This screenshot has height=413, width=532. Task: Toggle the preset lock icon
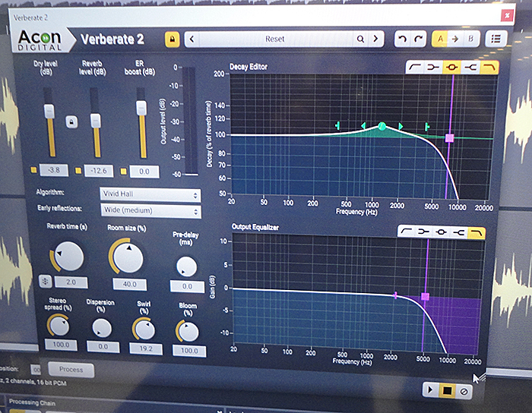(x=172, y=39)
